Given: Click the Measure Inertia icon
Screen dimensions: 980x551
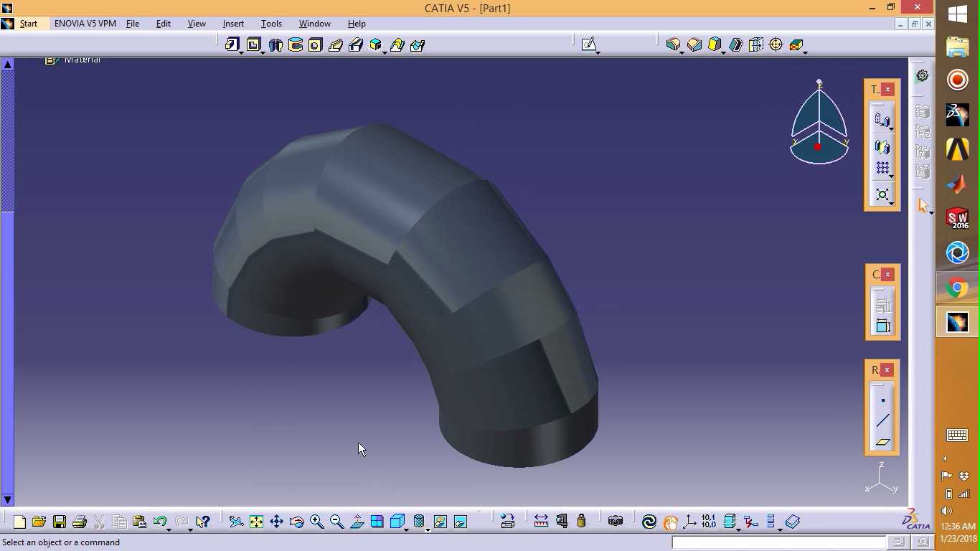Looking at the screenshot, I should 581,522.
